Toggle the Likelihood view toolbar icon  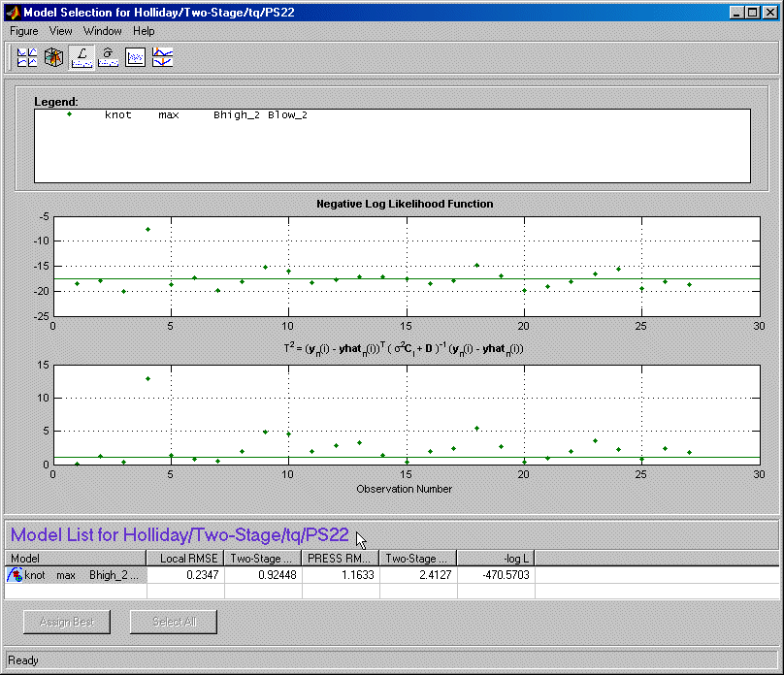coord(81,57)
